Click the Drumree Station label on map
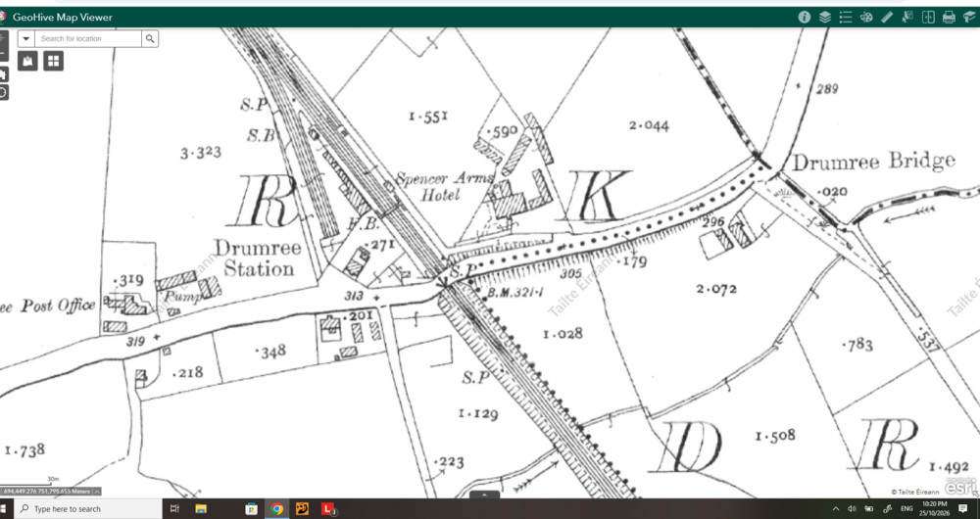 coord(258,258)
